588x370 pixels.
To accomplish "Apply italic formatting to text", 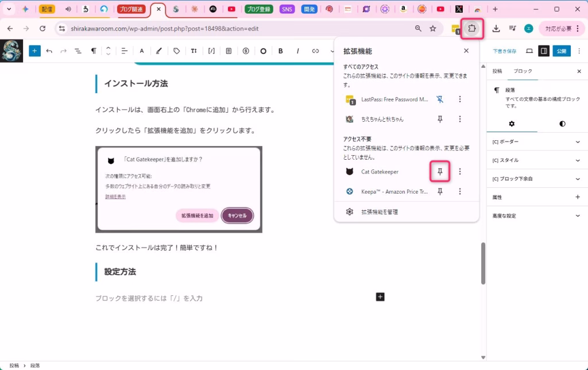I will coord(297,51).
